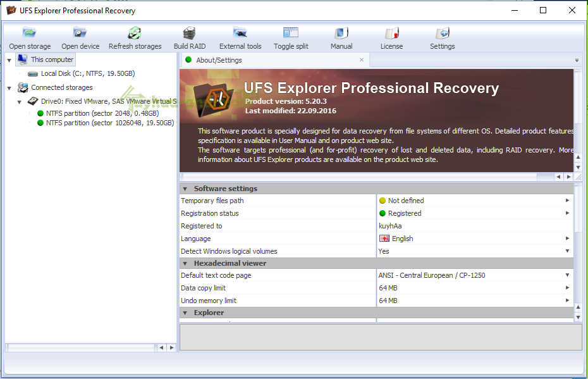Screen dimensions: 588x379
Task: Click the Not defined status value
Action: (x=406, y=201)
